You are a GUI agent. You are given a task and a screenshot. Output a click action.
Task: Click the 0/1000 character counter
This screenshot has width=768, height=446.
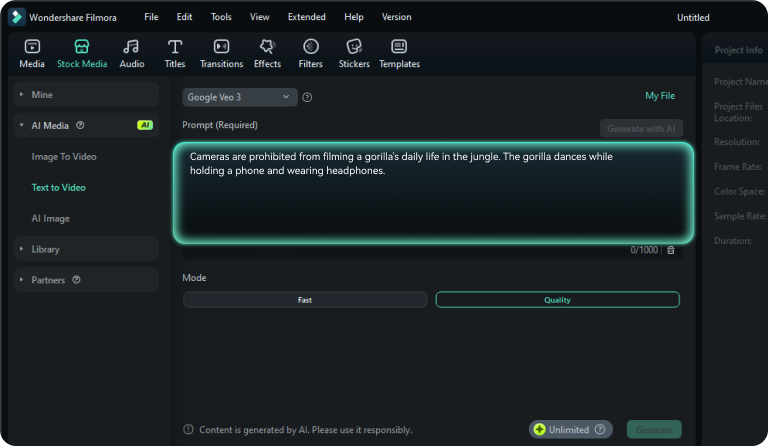click(x=644, y=250)
